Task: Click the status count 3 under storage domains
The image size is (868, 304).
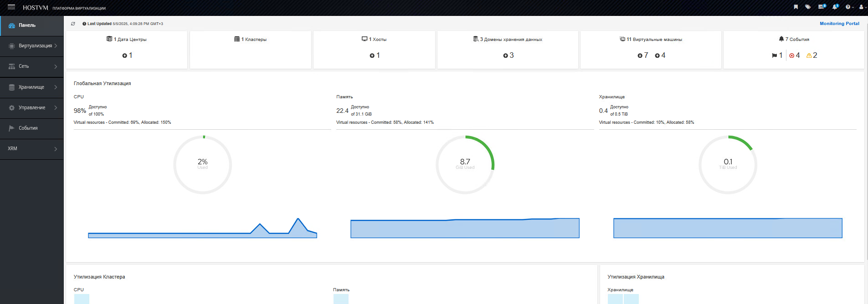Action: (x=508, y=56)
